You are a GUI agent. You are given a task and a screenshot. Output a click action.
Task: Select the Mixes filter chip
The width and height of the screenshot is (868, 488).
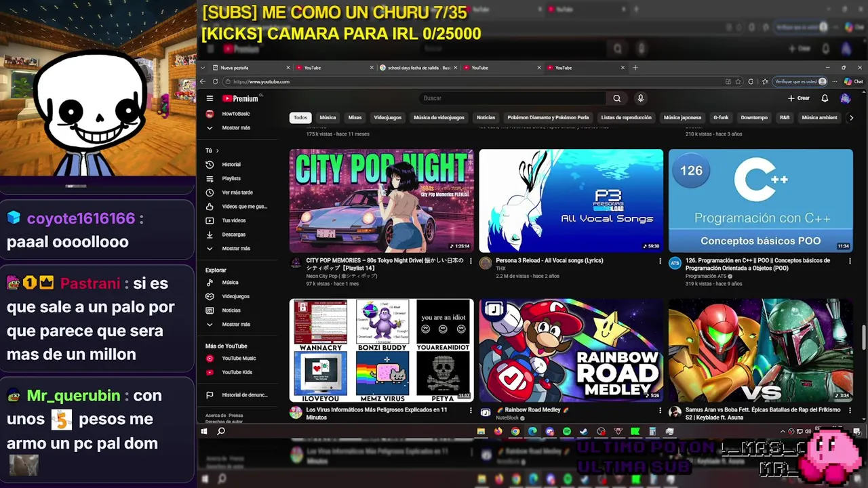(x=355, y=117)
